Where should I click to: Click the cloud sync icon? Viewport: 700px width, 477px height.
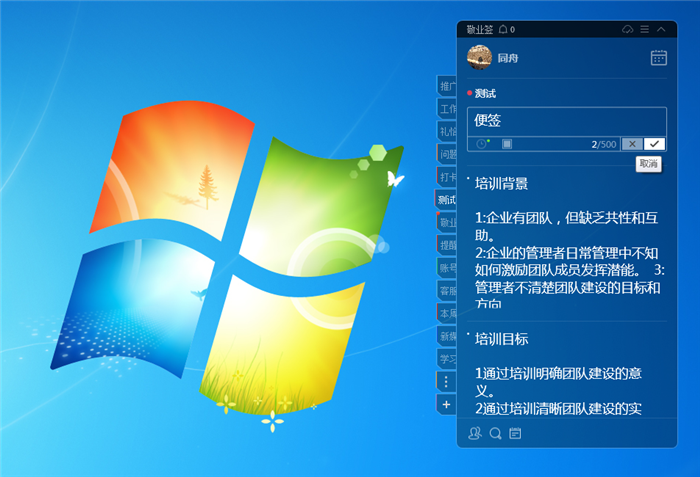point(628,29)
